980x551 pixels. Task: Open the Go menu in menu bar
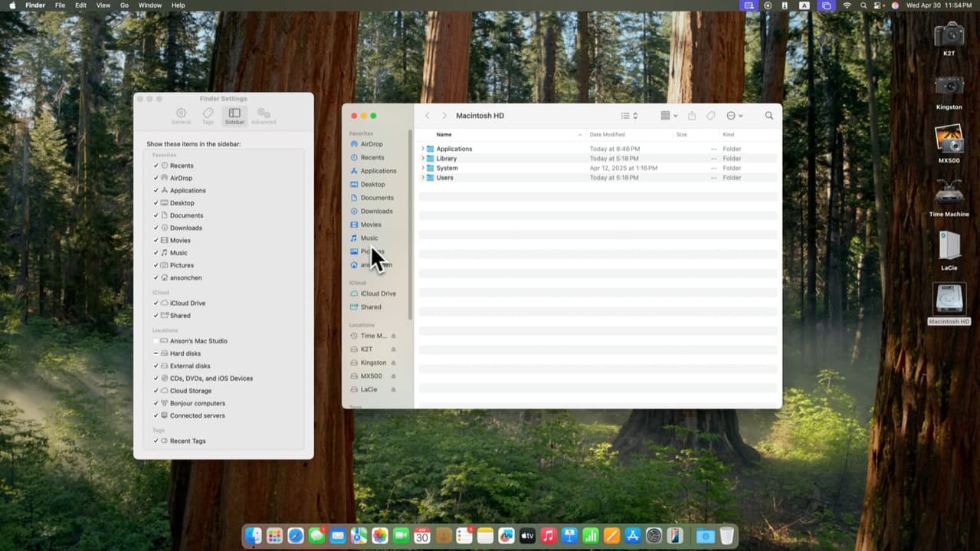pos(124,5)
